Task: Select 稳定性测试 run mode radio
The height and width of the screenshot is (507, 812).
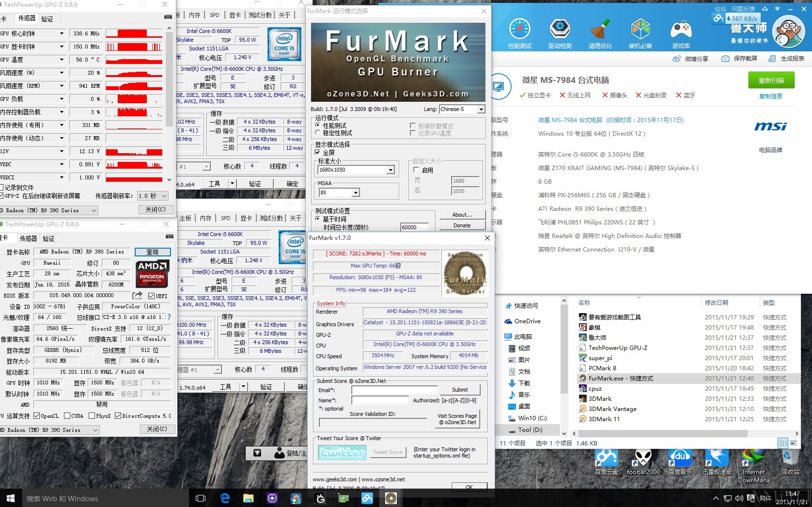Action: [318, 133]
